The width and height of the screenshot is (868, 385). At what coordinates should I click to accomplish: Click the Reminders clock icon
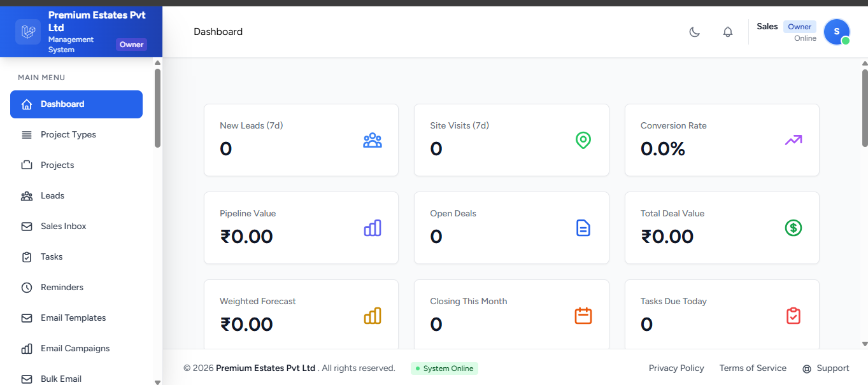[x=26, y=287]
